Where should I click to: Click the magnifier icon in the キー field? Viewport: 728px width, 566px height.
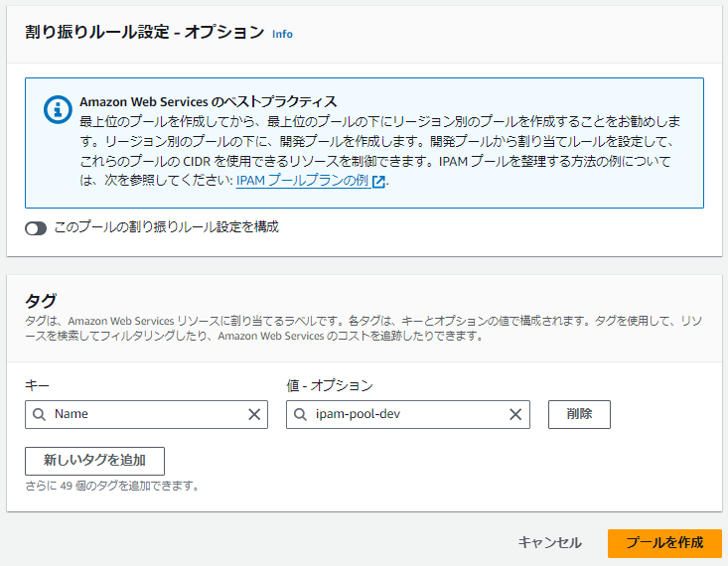(x=40, y=414)
